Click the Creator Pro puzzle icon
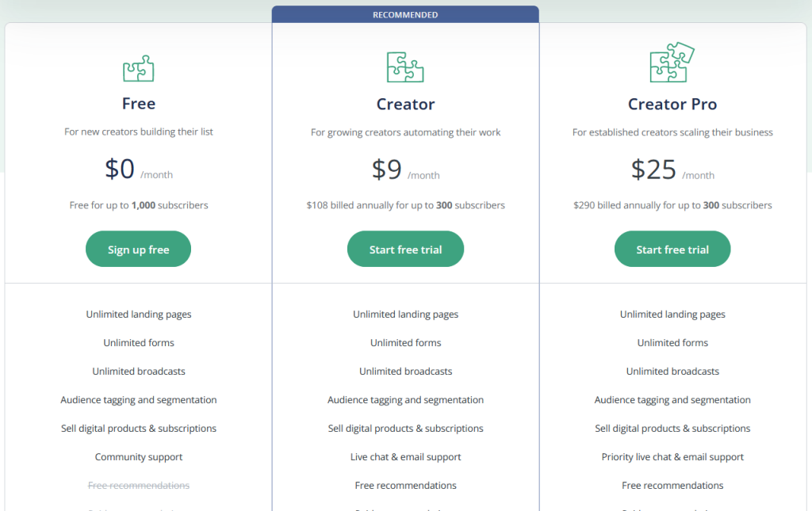The width and height of the screenshot is (812, 511). pos(672,62)
